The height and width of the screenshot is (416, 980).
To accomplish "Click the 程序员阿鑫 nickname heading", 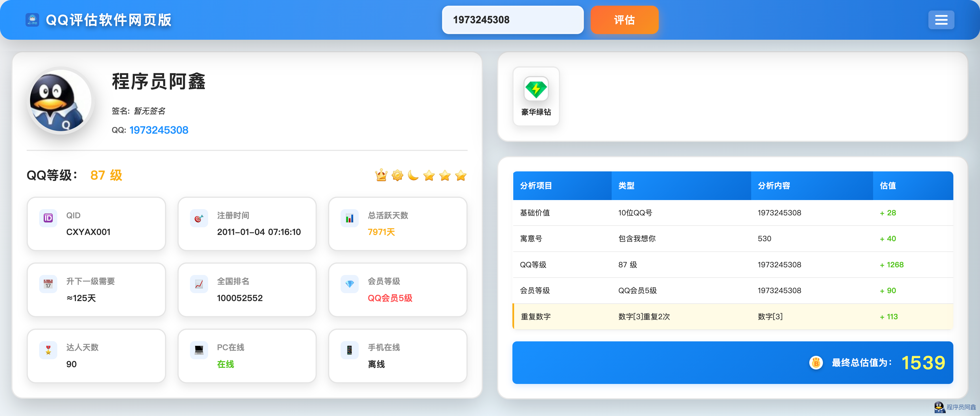I will [x=159, y=81].
